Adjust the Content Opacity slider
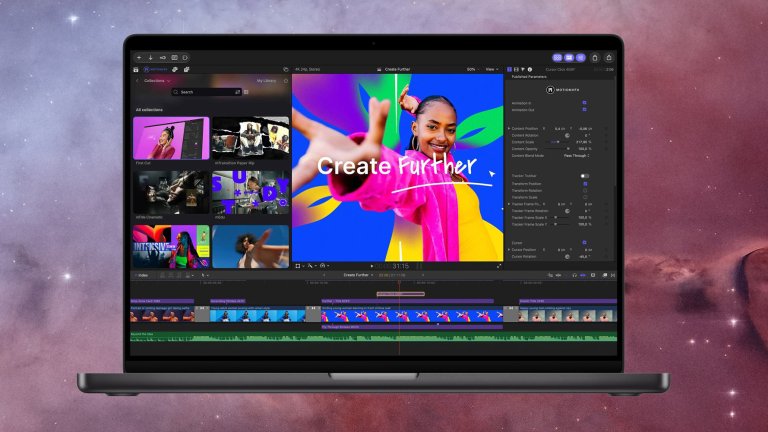This screenshot has width=768, height=432. 557,149
